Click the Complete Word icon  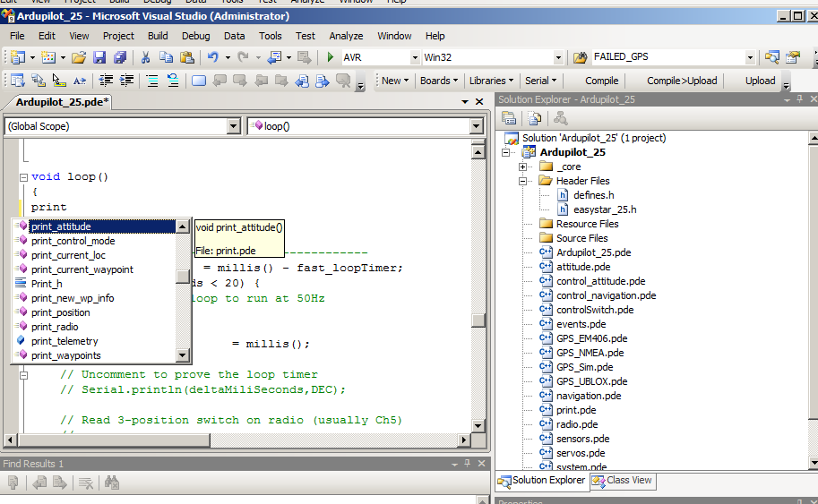80,81
